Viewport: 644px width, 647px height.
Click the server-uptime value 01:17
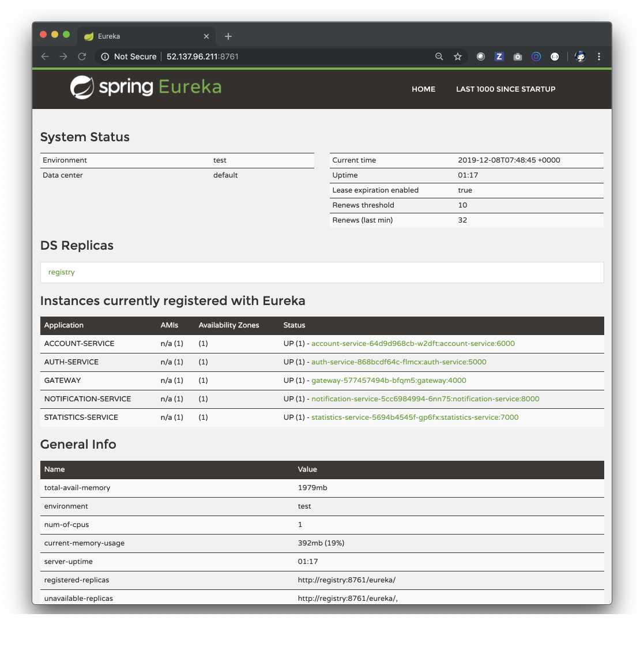(x=308, y=562)
